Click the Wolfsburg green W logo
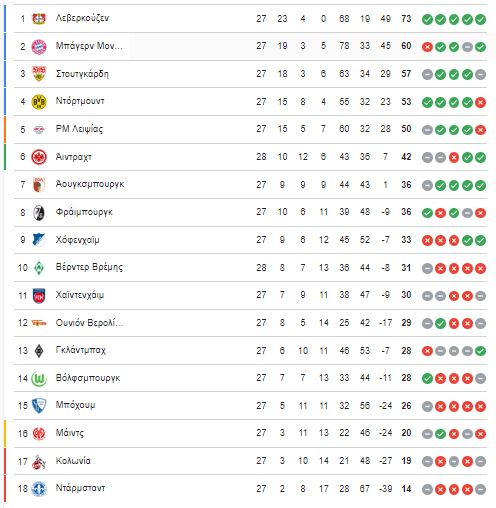This screenshot has width=496, height=508. click(x=39, y=379)
